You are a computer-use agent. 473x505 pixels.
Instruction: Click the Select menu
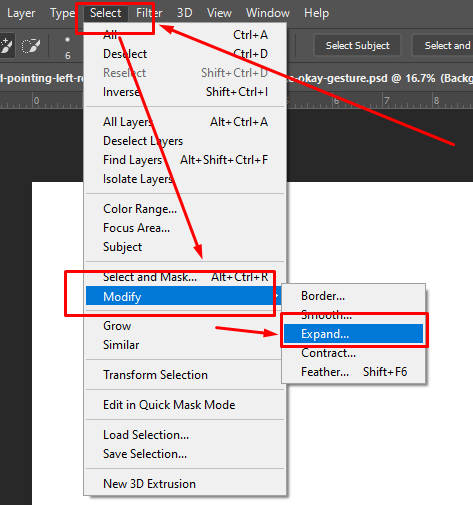105,13
